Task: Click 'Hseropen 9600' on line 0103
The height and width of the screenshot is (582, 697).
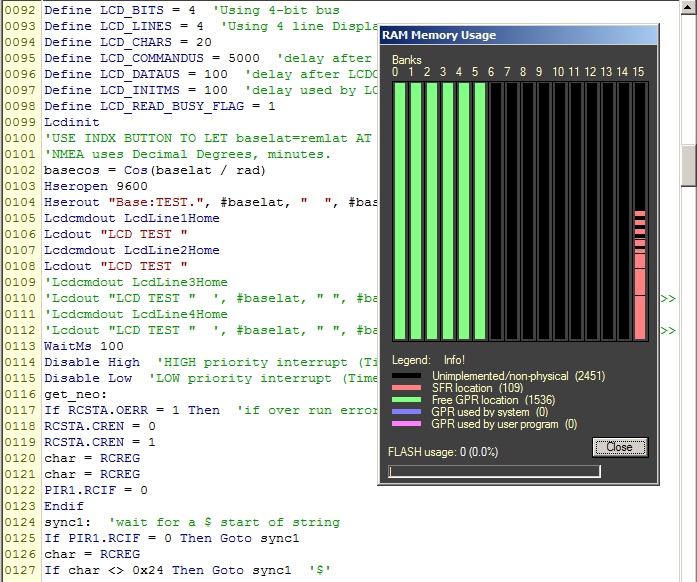Action: [x=96, y=186]
